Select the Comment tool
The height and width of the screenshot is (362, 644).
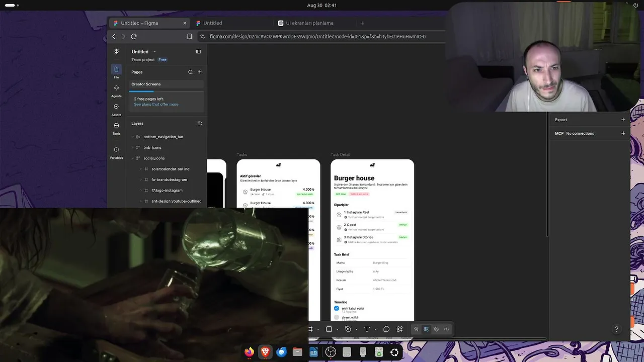[x=386, y=329]
